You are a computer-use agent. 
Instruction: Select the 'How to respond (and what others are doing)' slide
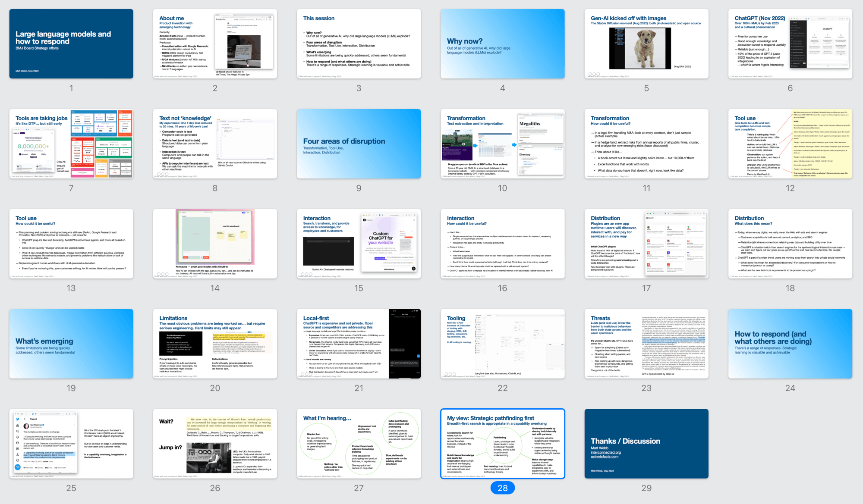coord(790,344)
